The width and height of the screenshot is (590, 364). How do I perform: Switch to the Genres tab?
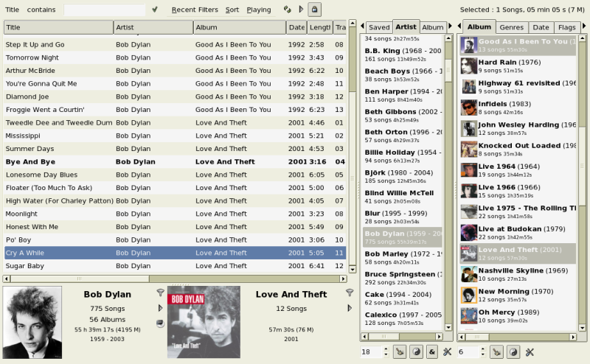coord(511,27)
